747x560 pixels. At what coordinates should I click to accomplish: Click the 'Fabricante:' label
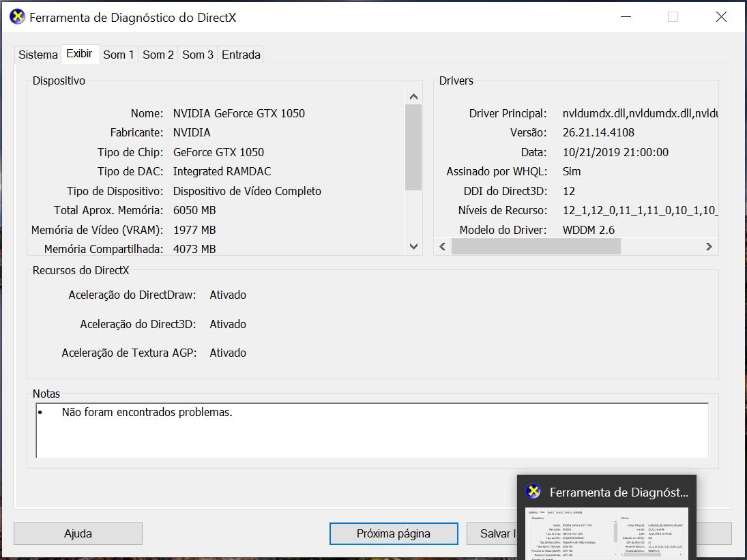pos(136,132)
